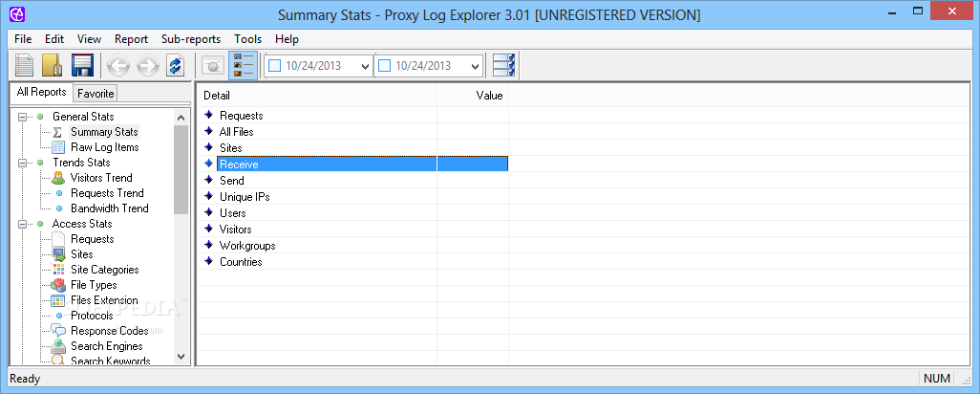Open the first date picker dropdown arrow
The image size is (980, 394).
pos(366,66)
